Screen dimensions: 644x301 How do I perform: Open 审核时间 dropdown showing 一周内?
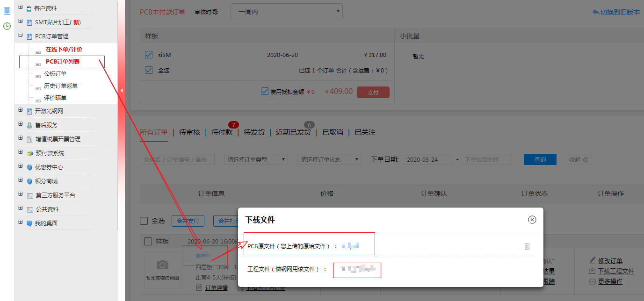point(286,12)
